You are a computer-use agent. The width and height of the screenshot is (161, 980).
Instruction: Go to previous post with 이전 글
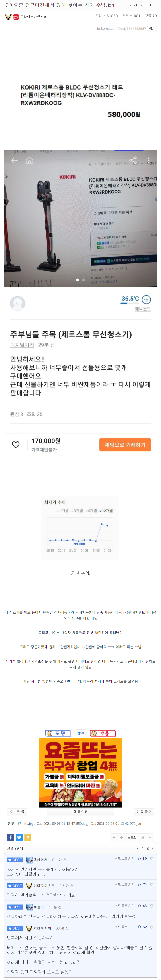click(x=17, y=811)
